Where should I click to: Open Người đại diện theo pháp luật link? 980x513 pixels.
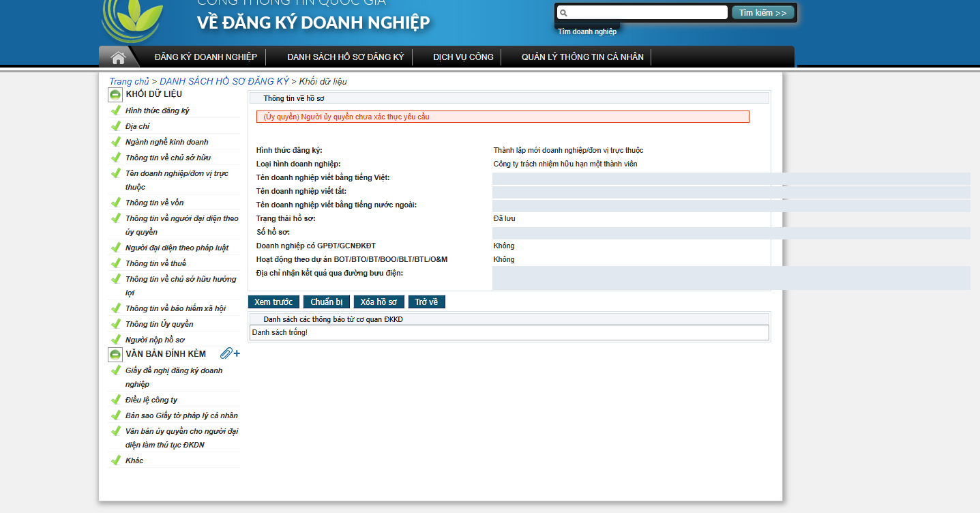pos(177,248)
